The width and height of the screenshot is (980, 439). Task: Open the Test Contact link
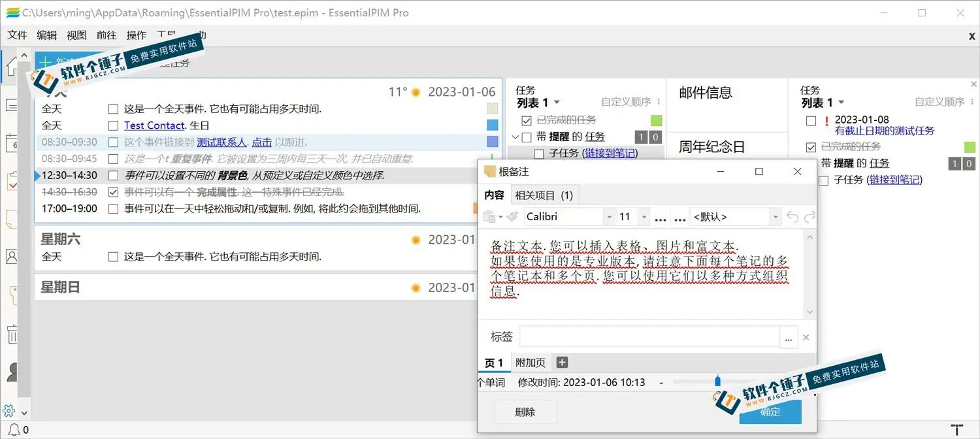pyautogui.click(x=154, y=125)
